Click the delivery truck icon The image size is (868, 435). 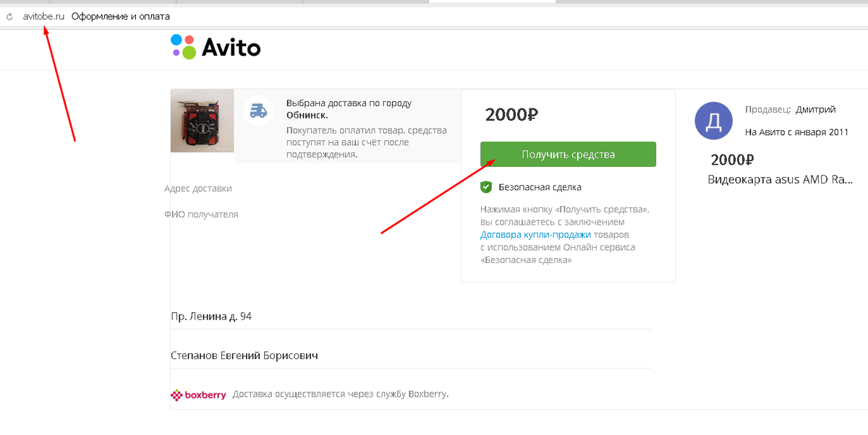pyautogui.click(x=258, y=111)
